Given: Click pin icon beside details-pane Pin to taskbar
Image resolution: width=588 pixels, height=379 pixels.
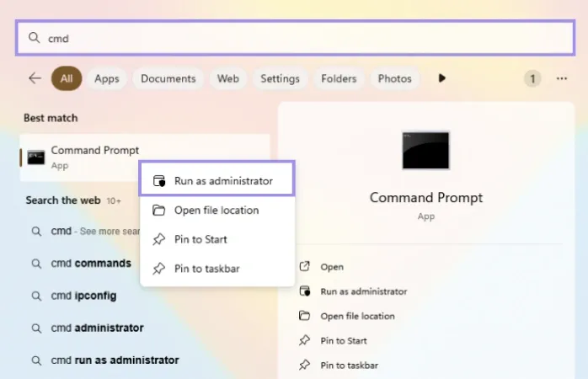Looking at the screenshot, I should [304, 365].
